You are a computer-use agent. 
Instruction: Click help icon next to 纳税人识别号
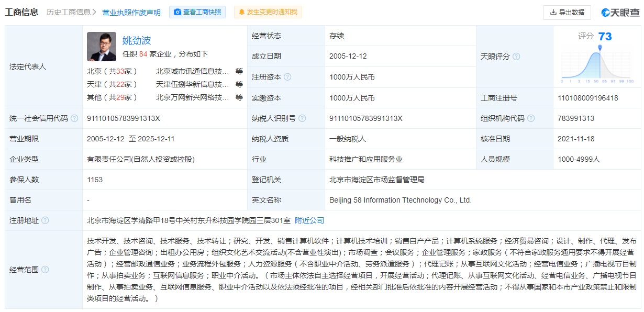pos(302,118)
